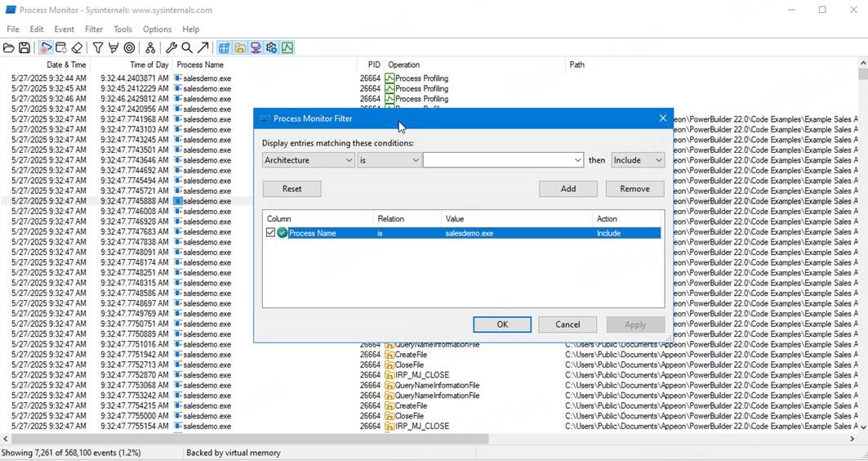Click salesdemo.exe process icon at 9:32:47.7745888
Viewport: 868px width, 461px height.
pos(178,201)
